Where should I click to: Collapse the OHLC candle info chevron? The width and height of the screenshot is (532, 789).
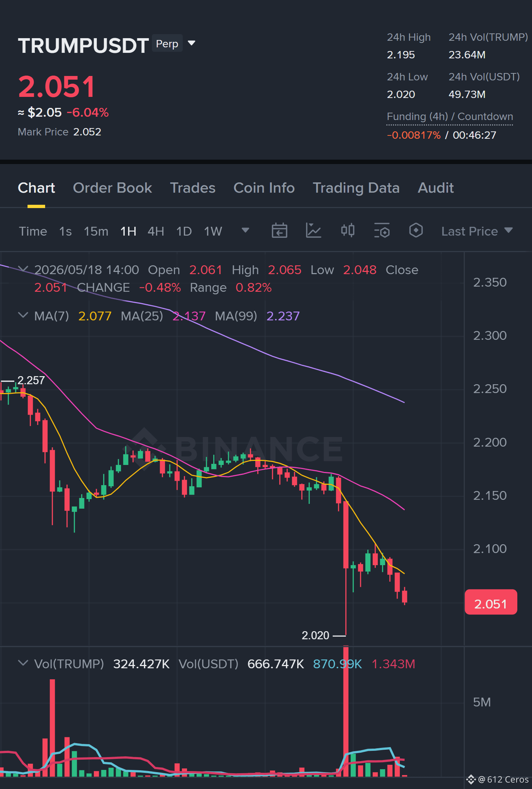(x=23, y=269)
